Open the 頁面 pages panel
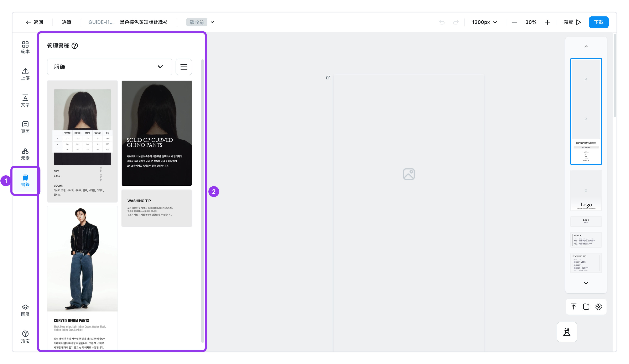Screen dimensions: 629x364 pyautogui.click(x=25, y=127)
